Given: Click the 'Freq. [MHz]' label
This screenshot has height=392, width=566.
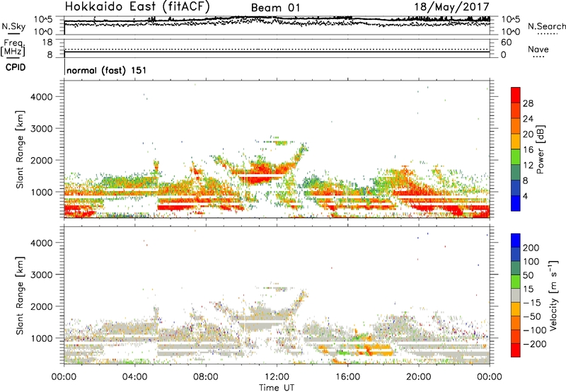Looking at the screenshot, I should [x=13, y=48].
